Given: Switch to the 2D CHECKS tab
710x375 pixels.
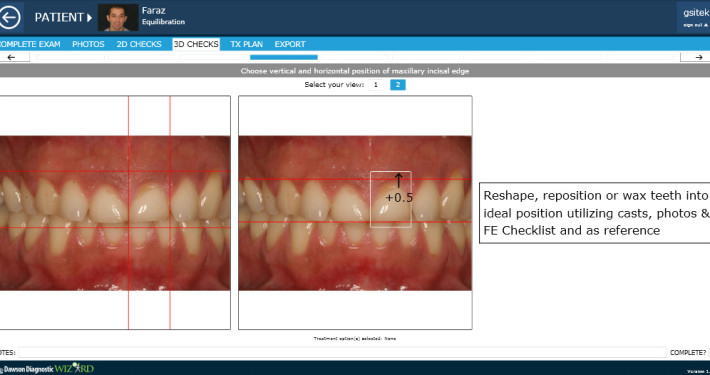Looking at the screenshot, I should [x=139, y=44].
